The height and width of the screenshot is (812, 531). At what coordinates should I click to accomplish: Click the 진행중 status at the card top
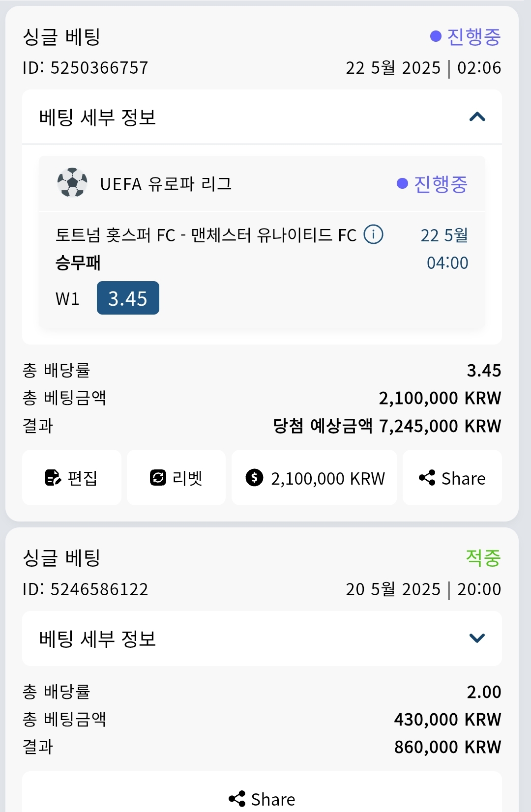(465, 37)
